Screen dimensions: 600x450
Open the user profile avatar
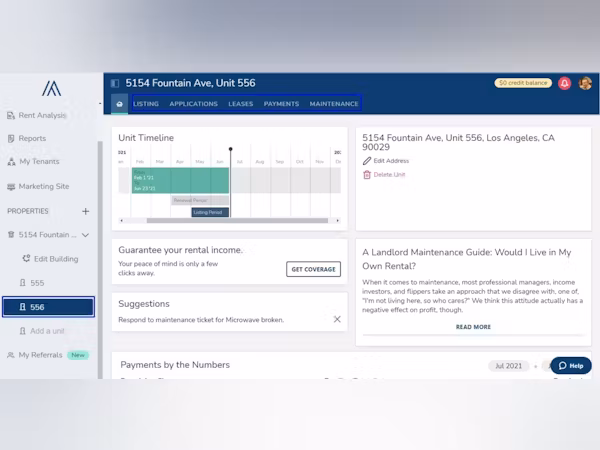pos(585,83)
